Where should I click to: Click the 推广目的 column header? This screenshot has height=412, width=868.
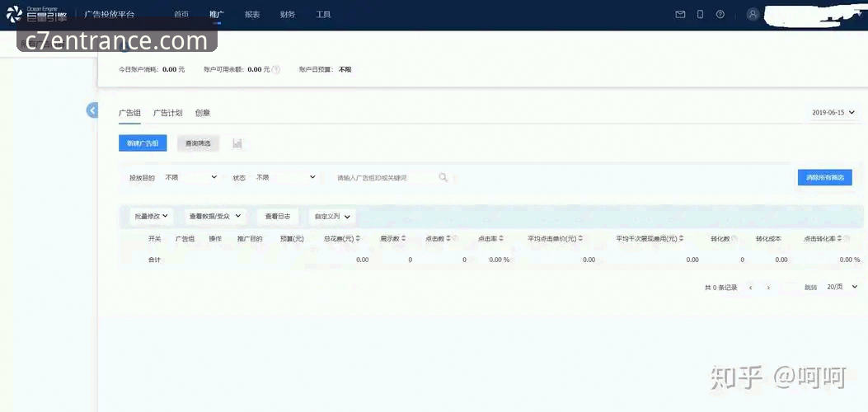pos(250,239)
